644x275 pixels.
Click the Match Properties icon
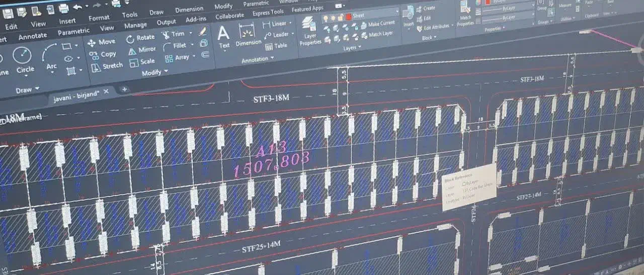[466, 14]
